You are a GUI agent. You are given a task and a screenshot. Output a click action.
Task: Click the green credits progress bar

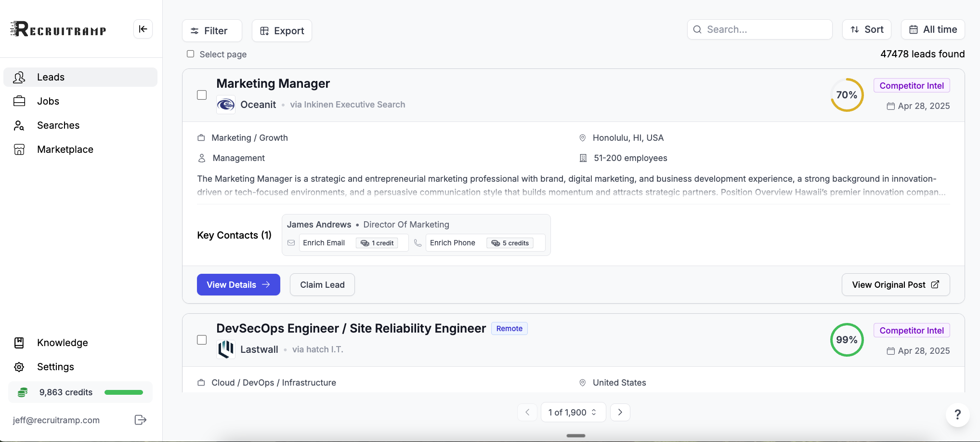(124, 392)
